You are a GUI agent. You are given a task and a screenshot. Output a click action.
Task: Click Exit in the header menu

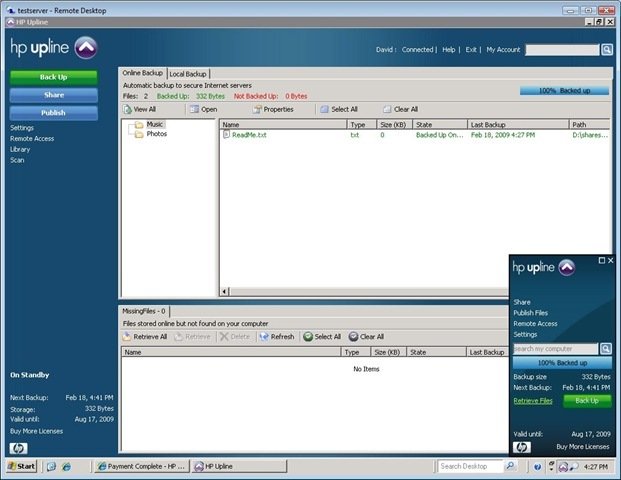click(x=471, y=50)
